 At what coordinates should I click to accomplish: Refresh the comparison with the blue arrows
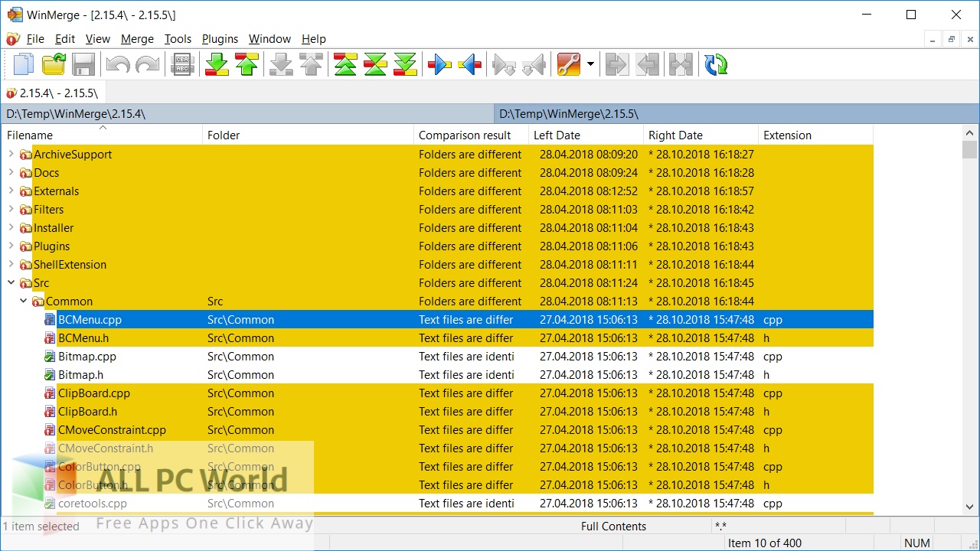(716, 65)
